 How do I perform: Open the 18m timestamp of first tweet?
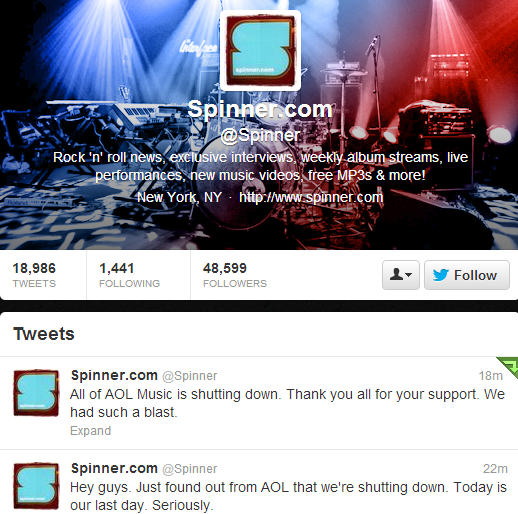490,376
